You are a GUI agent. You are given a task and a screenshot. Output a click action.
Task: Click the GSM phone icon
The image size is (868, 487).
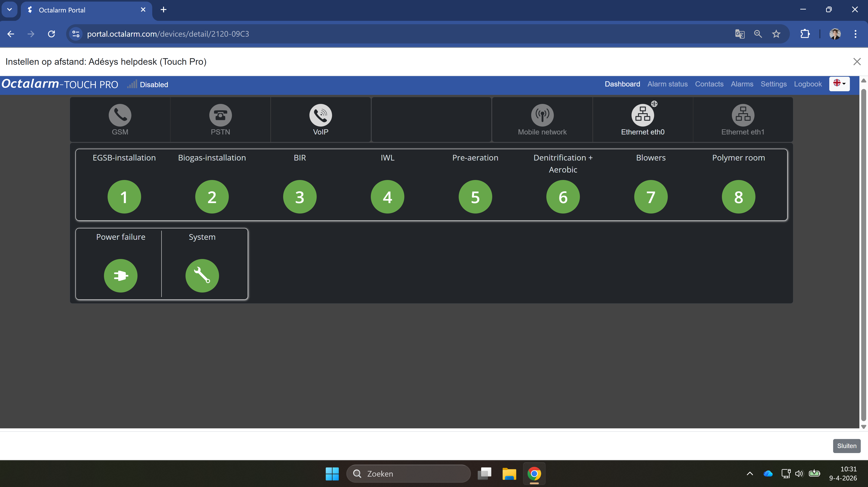point(120,115)
